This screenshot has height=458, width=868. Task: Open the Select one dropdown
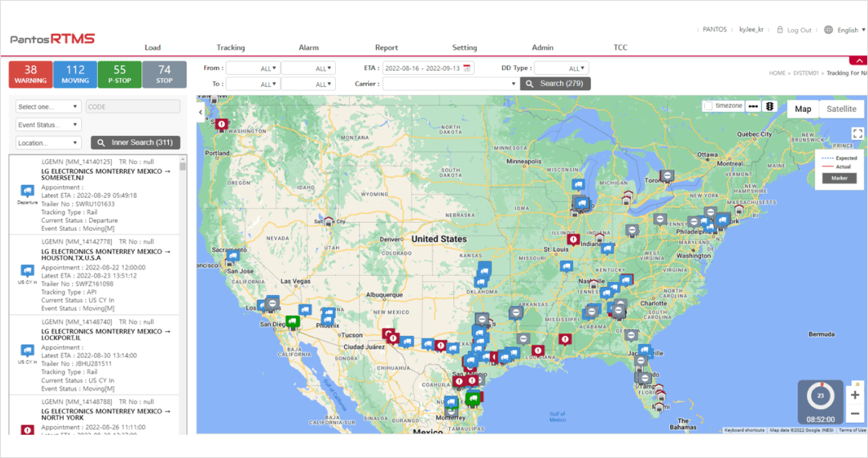click(48, 107)
